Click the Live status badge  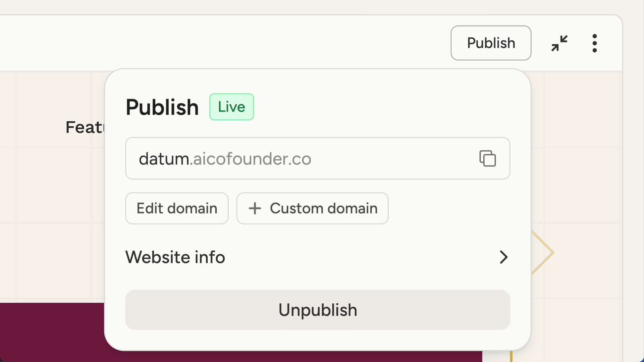coord(231,107)
